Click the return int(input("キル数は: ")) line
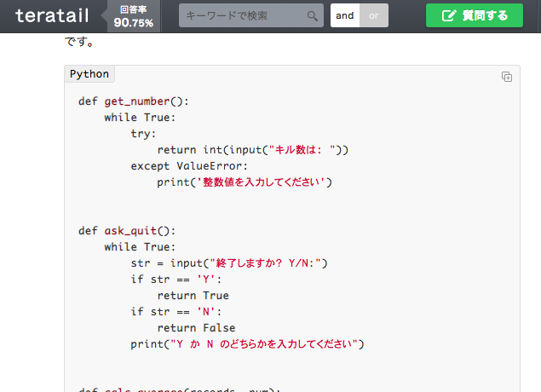 (253, 150)
